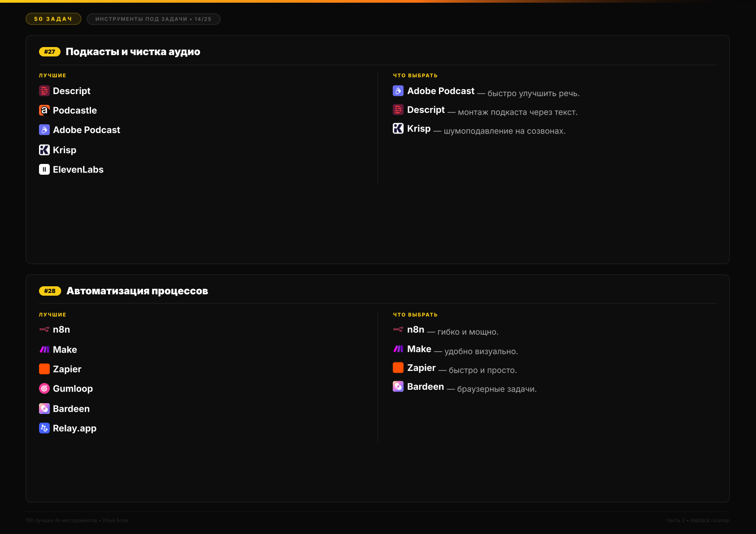The width and height of the screenshot is (756, 534).
Task: Click the #28 task number badge
Action: click(50, 291)
